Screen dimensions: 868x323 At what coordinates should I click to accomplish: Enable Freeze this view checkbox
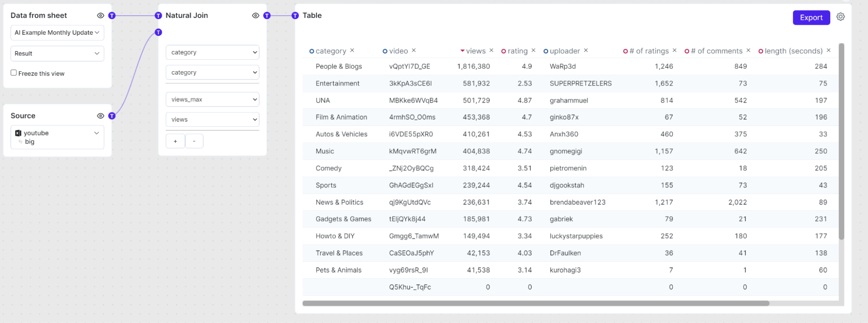coord(14,73)
